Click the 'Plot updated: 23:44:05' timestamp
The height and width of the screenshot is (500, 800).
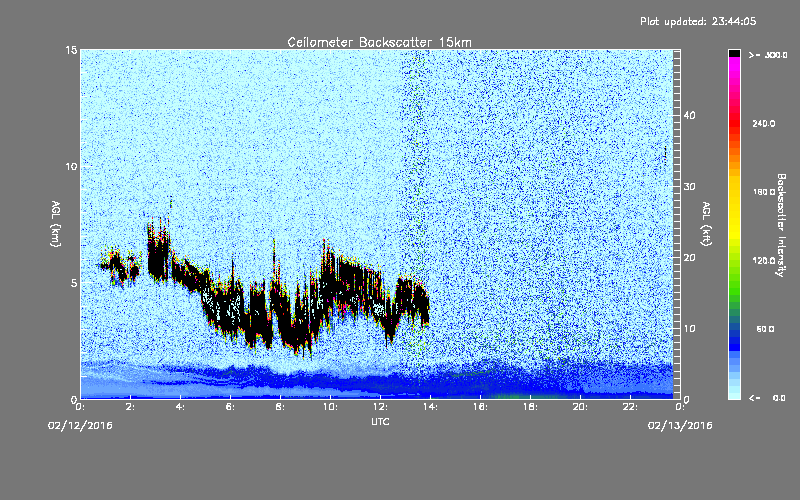(698, 21)
